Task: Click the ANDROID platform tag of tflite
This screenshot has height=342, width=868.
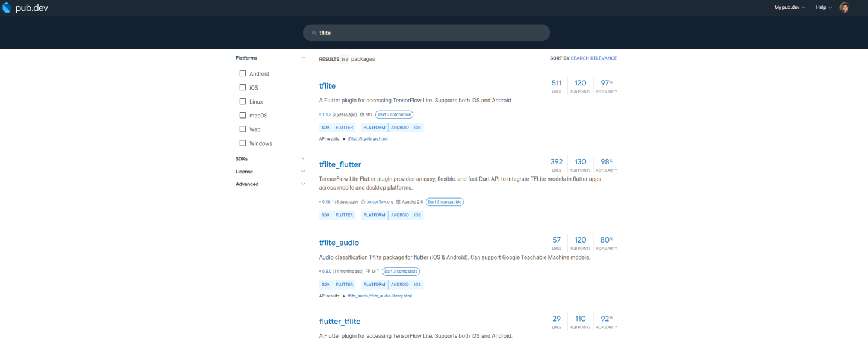Action: pos(400,128)
